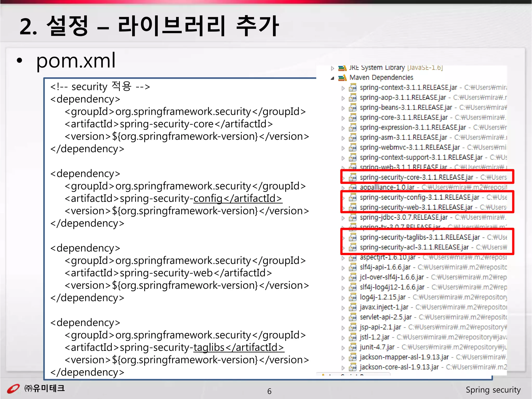532x399 pixels.
Task: Click jar icon beside log4j-1.2.15.jar
Action: point(353,297)
